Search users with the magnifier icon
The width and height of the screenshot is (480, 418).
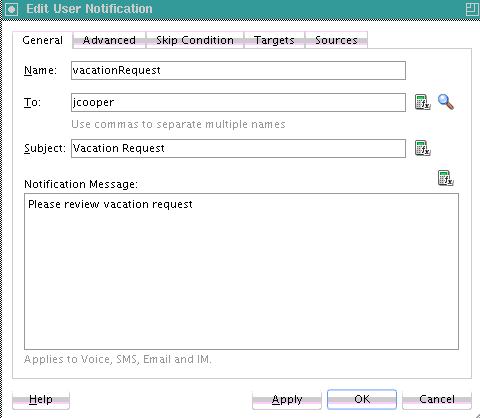click(446, 102)
